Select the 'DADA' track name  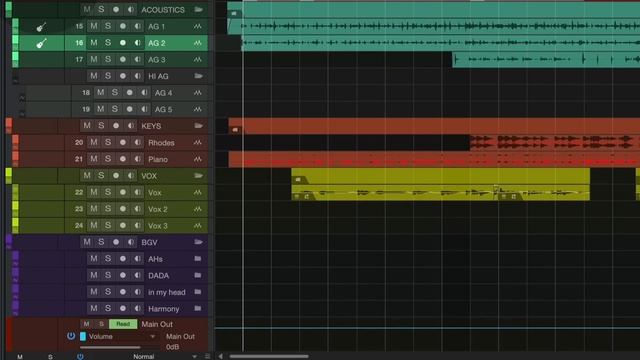[x=158, y=276]
